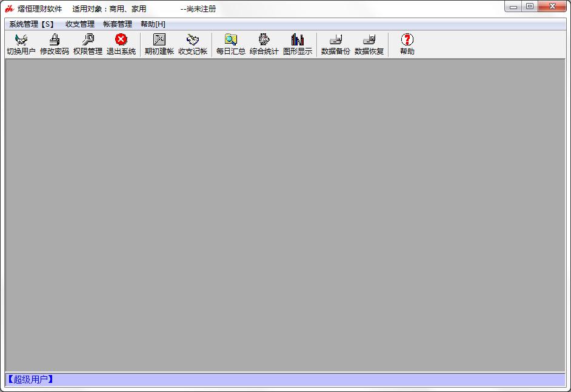Click 【超级用户】 in the status bar
The image size is (571, 392).
point(30,380)
